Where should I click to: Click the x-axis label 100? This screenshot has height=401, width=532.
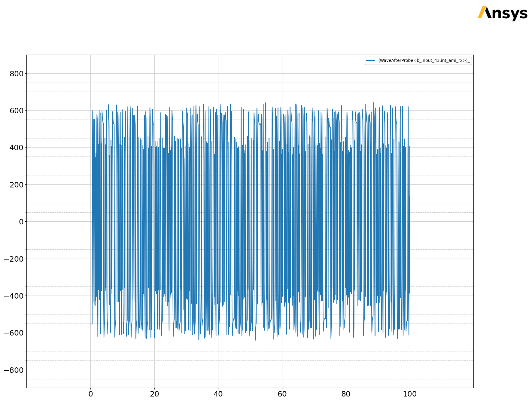(410, 394)
